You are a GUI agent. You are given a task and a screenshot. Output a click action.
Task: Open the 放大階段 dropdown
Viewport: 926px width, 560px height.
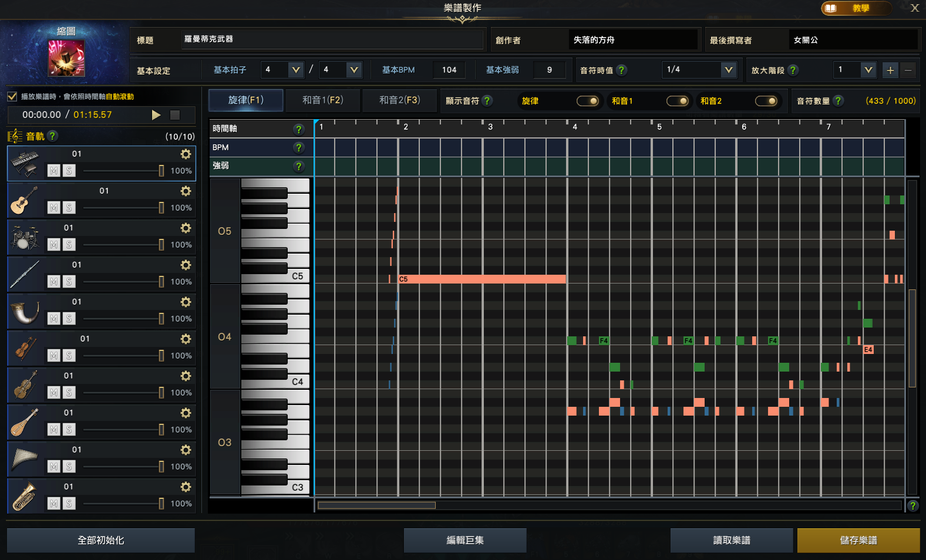(868, 70)
